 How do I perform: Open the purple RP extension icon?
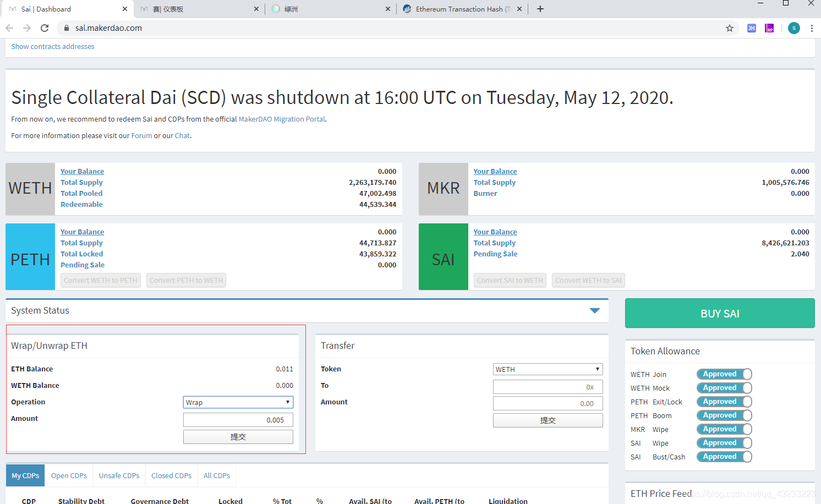click(769, 28)
